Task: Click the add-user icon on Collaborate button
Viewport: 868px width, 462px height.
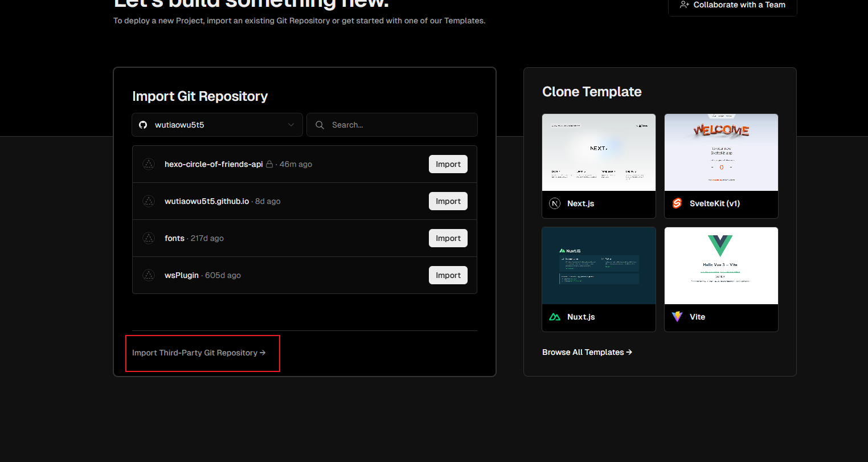Action: [685, 5]
